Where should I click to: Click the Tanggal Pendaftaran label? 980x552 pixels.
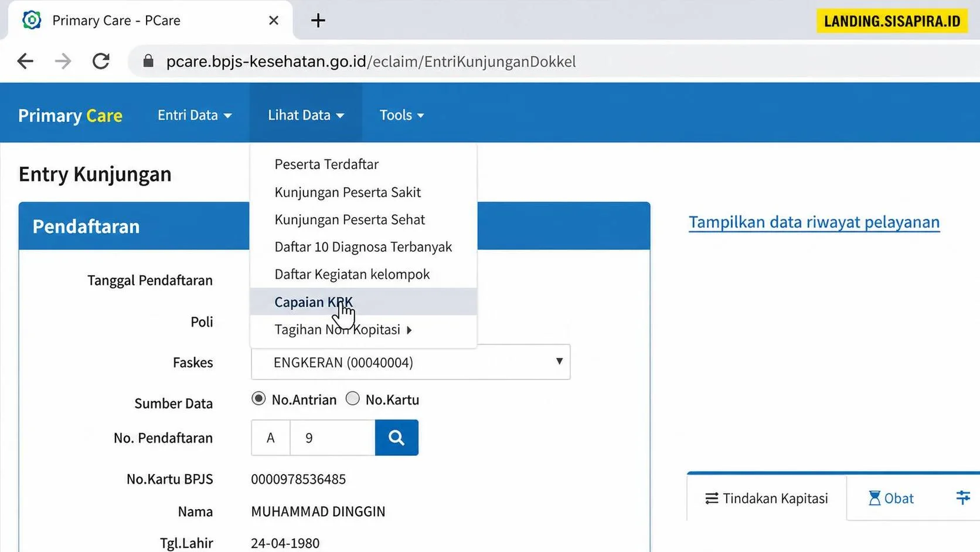[x=150, y=280]
